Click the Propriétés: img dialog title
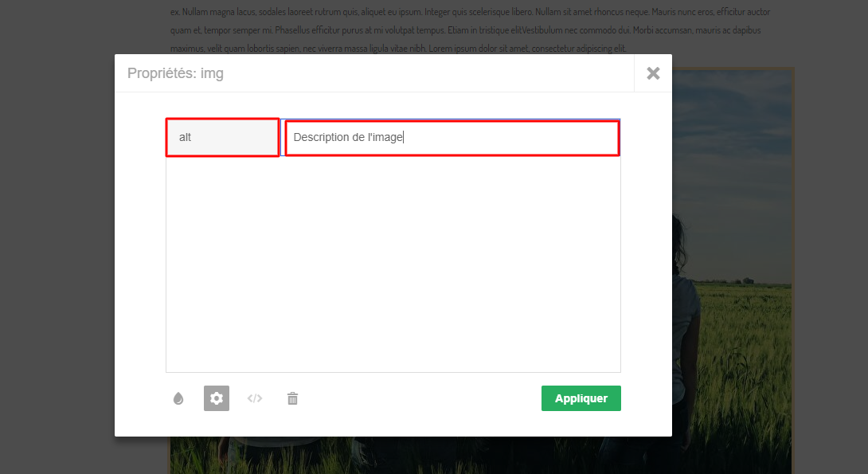Image resolution: width=868 pixels, height=474 pixels. pyautogui.click(x=175, y=73)
